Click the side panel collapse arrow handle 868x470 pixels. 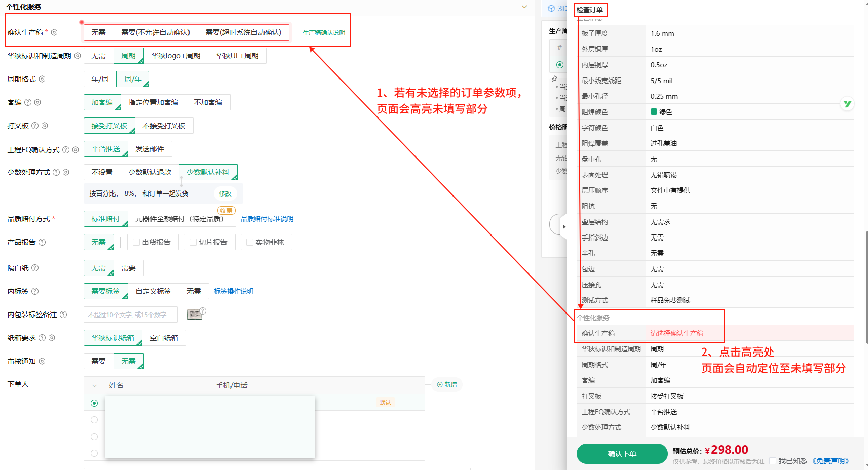pos(563,226)
